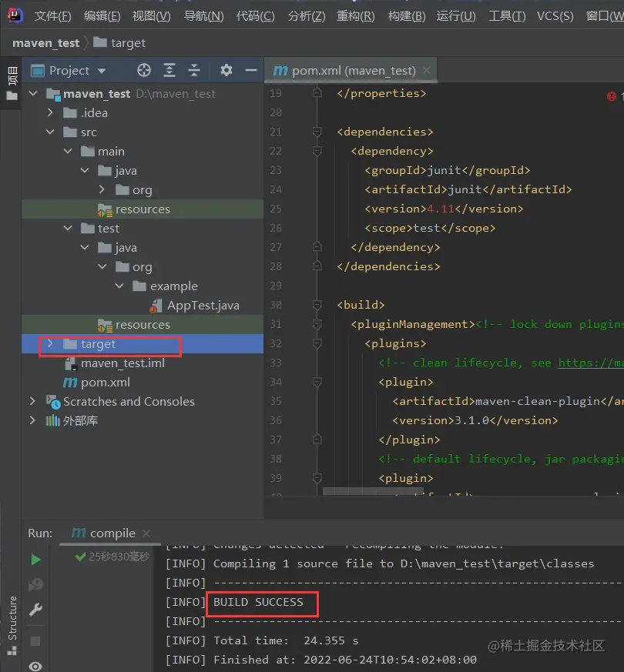Expand the 外部库 external libraries node

click(32, 420)
